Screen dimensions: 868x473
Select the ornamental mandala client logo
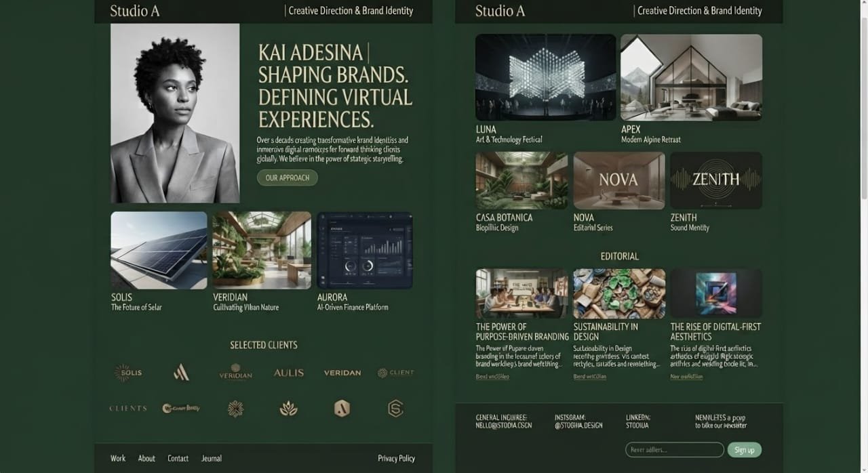coord(235,409)
